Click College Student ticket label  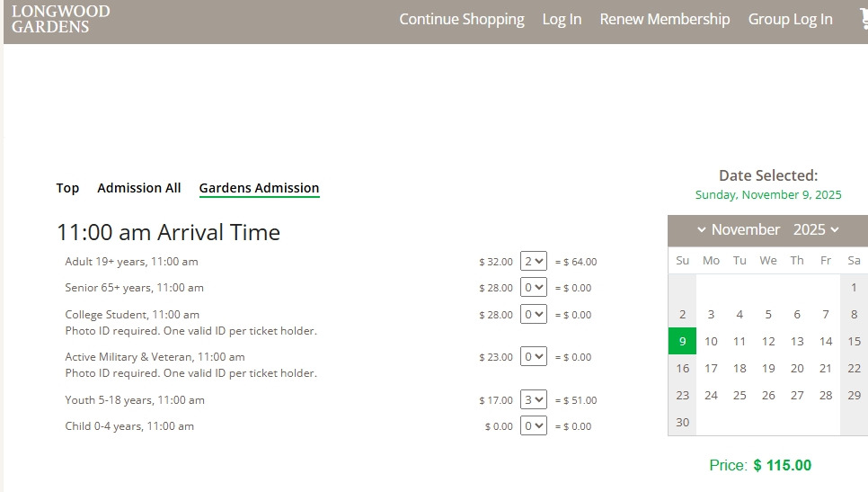(x=132, y=315)
